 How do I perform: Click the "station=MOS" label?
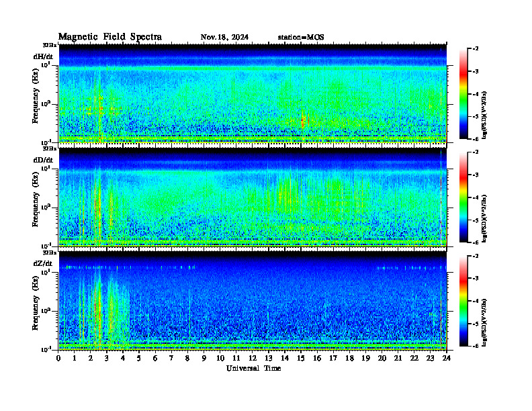click(301, 37)
